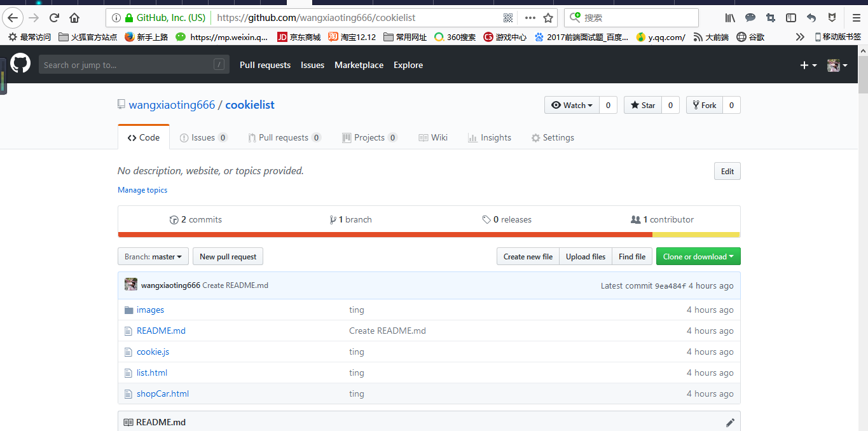Click the language breakdown color bar

pyautogui.click(x=429, y=235)
